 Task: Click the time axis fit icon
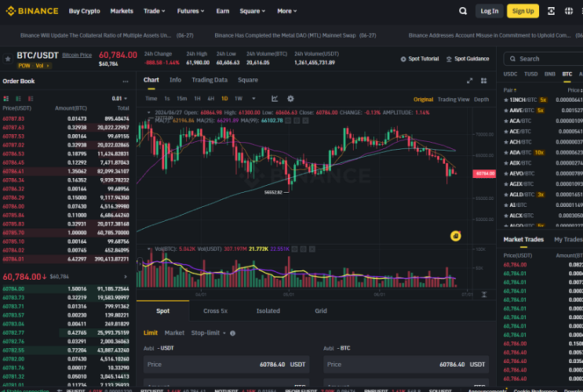click(x=484, y=294)
